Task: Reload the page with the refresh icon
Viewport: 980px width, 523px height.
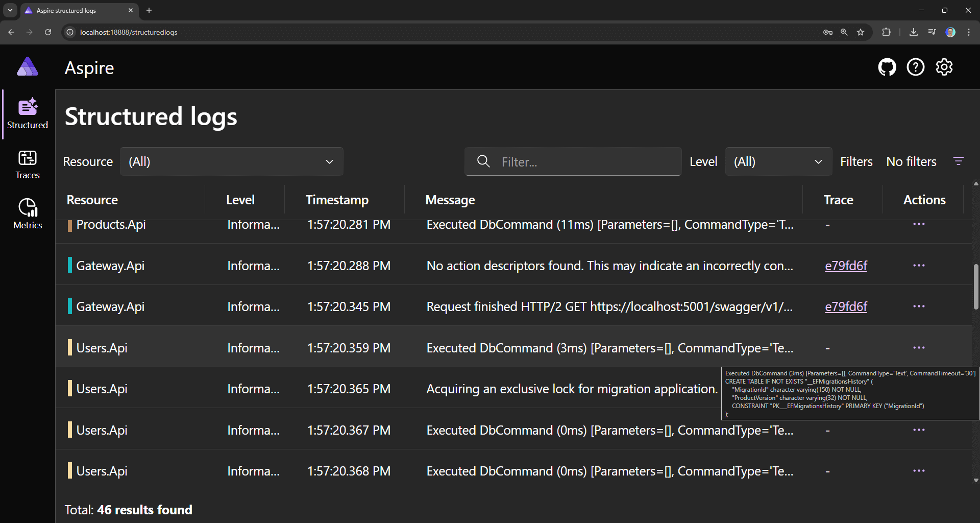Action: coord(47,32)
